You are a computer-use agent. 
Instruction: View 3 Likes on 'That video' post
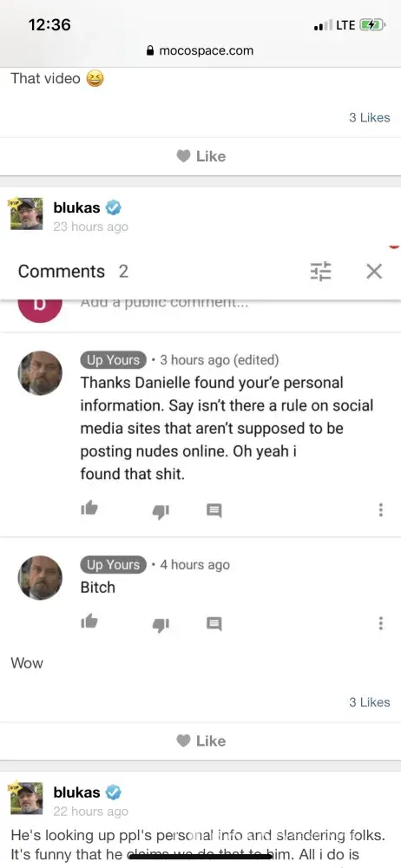pos(370,117)
